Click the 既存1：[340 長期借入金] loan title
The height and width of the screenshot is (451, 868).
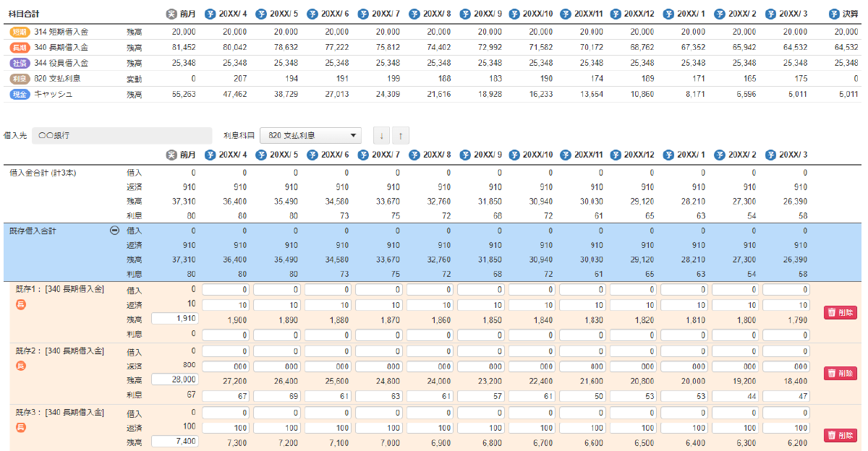tap(60, 290)
